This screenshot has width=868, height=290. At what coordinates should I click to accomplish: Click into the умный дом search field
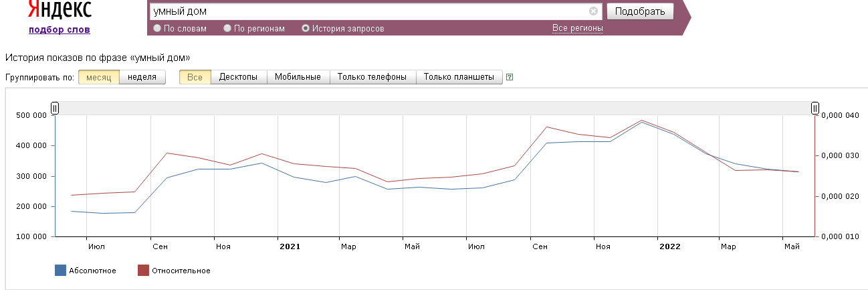tap(368, 11)
